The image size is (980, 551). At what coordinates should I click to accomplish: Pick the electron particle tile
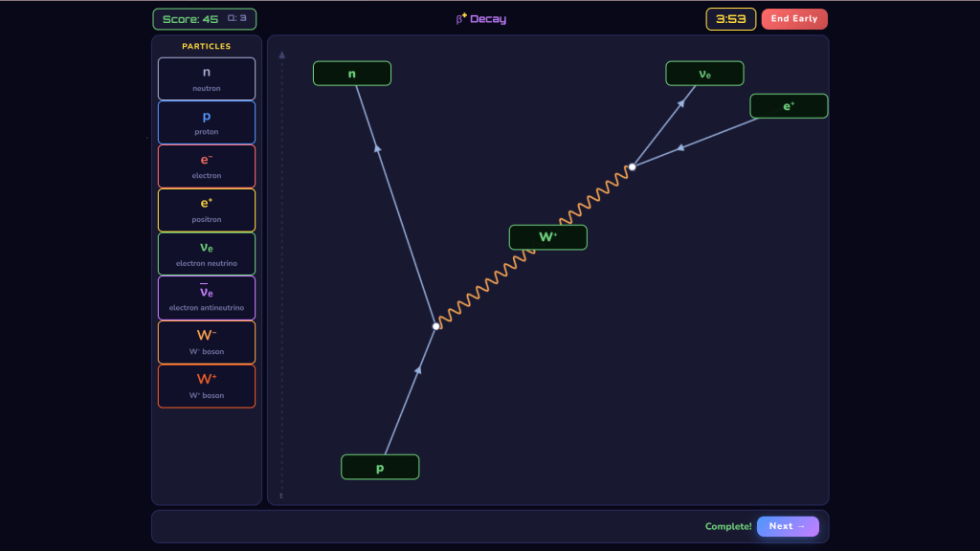click(x=207, y=166)
